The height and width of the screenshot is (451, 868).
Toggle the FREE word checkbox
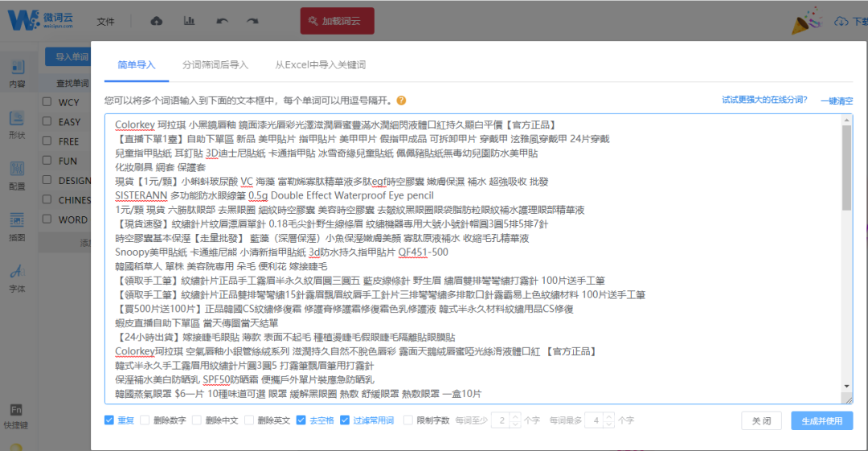47,141
